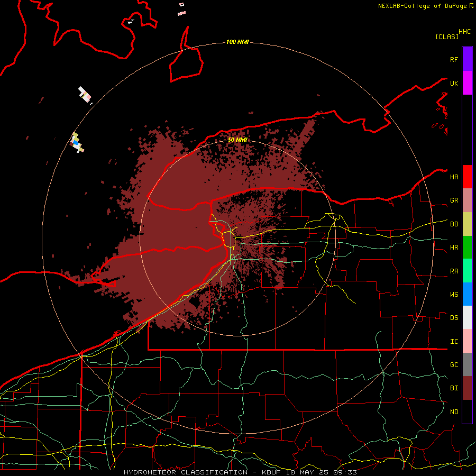Image resolution: width=476 pixels, height=476 pixels.
Task: Click the 09:33 timestamp
Action: click(x=345, y=472)
